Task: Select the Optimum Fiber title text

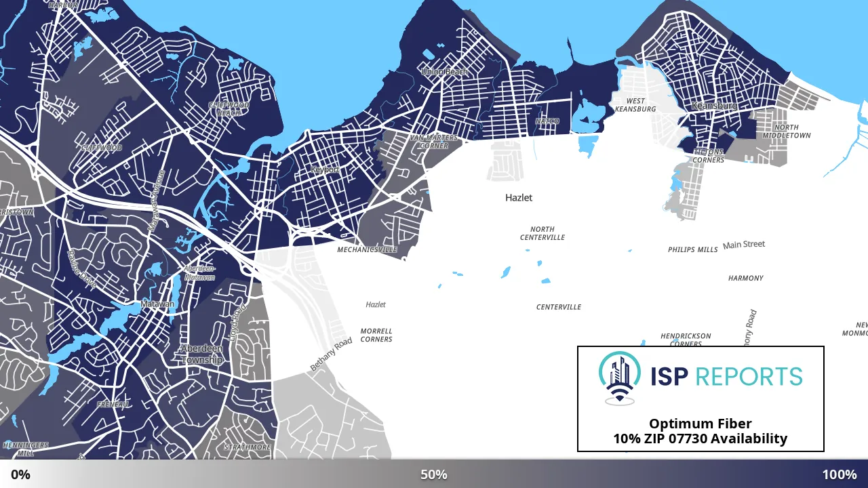Action: pos(701,424)
